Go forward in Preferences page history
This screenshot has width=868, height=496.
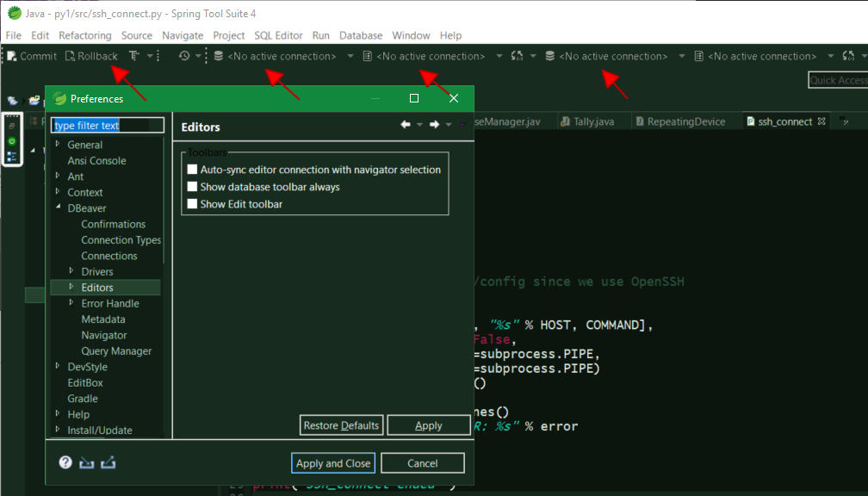pos(435,125)
